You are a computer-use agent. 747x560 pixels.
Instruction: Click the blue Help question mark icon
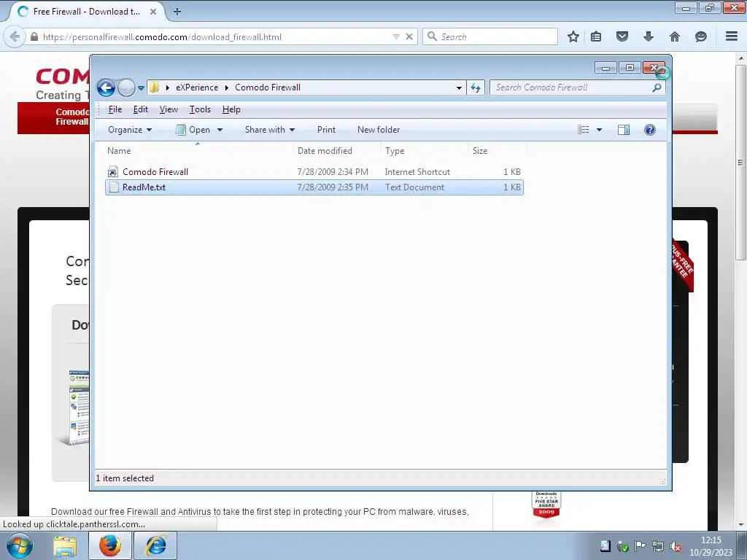pyautogui.click(x=650, y=130)
